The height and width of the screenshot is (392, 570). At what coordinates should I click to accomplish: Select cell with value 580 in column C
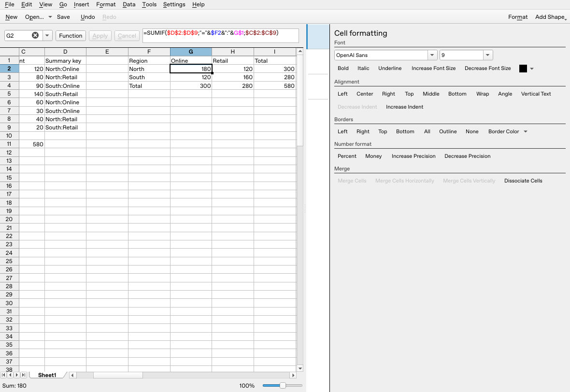pyautogui.click(x=31, y=144)
